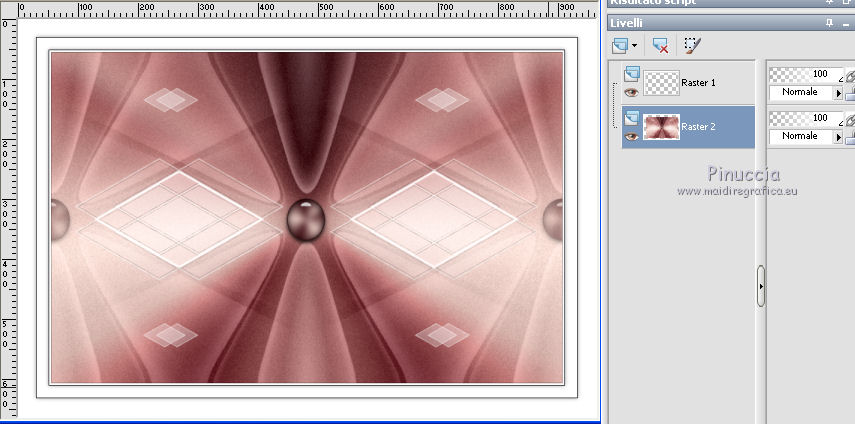The height and width of the screenshot is (424, 855).
Task: Click the Raster 2 layer type icon
Action: pyautogui.click(x=631, y=117)
